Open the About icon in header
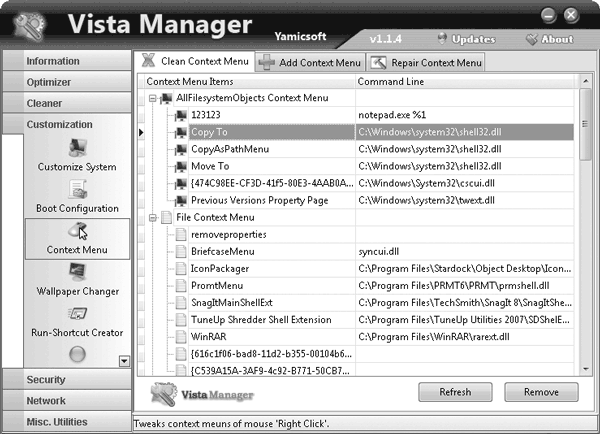This screenshot has width=600, height=434. (x=531, y=40)
